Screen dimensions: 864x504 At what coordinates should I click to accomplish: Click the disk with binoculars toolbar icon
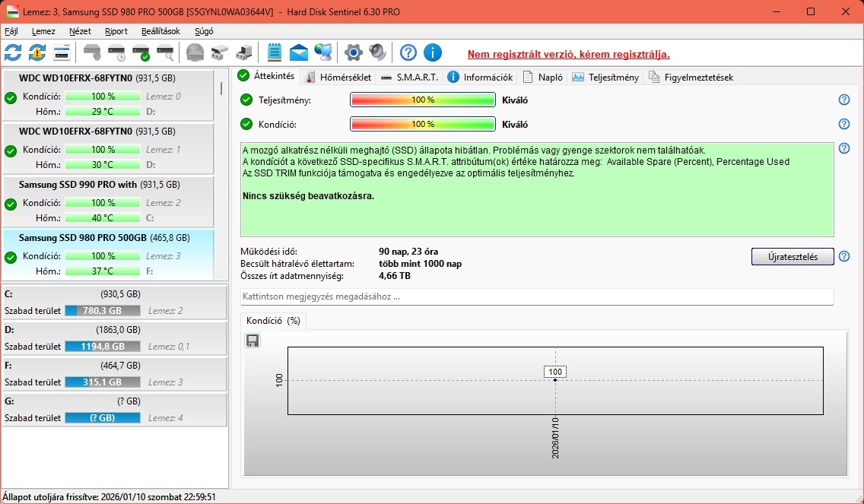tap(219, 53)
